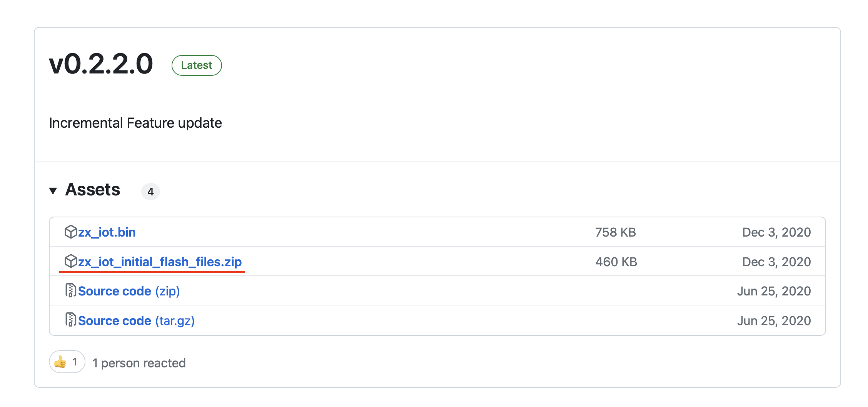
Task: Click the reaction count next to thumbs up
Action: 75,362
